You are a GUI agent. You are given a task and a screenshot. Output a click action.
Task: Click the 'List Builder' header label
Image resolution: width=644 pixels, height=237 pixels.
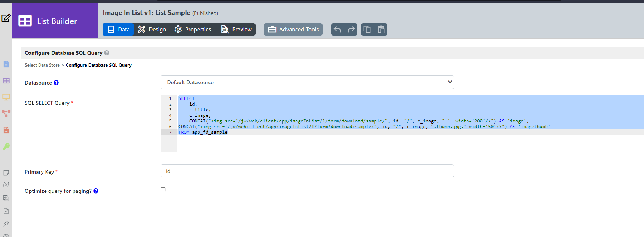tap(57, 21)
